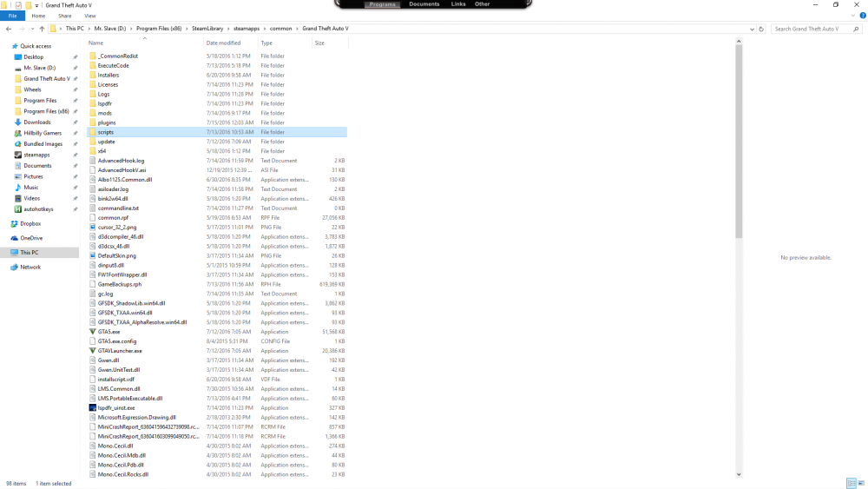
Task: Select the mods folder
Action: (105, 113)
